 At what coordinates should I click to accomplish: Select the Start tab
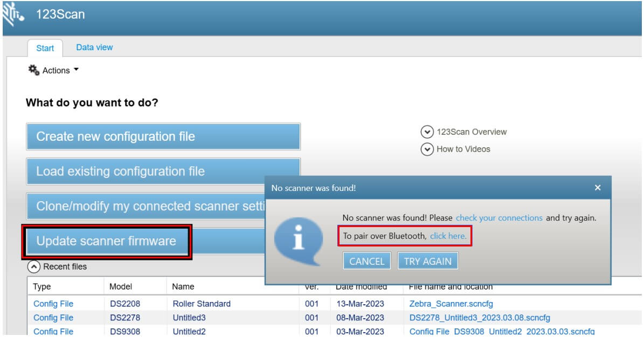tap(45, 48)
